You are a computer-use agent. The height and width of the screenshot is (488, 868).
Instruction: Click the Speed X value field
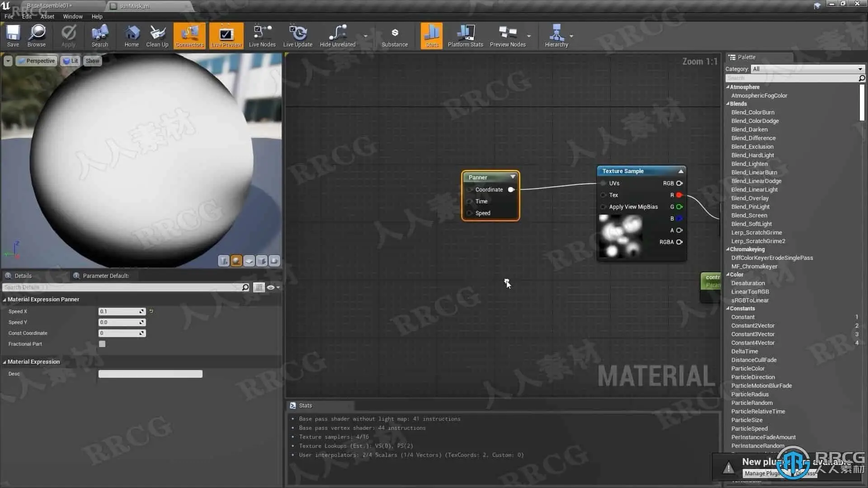pyautogui.click(x=118, y=311)
